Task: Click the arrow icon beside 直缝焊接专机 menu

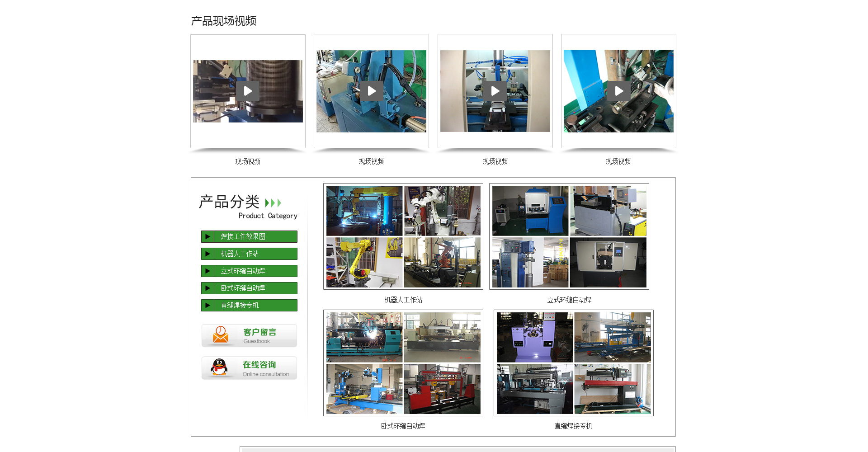Action: pyautogui.click(x=208, y=305)
